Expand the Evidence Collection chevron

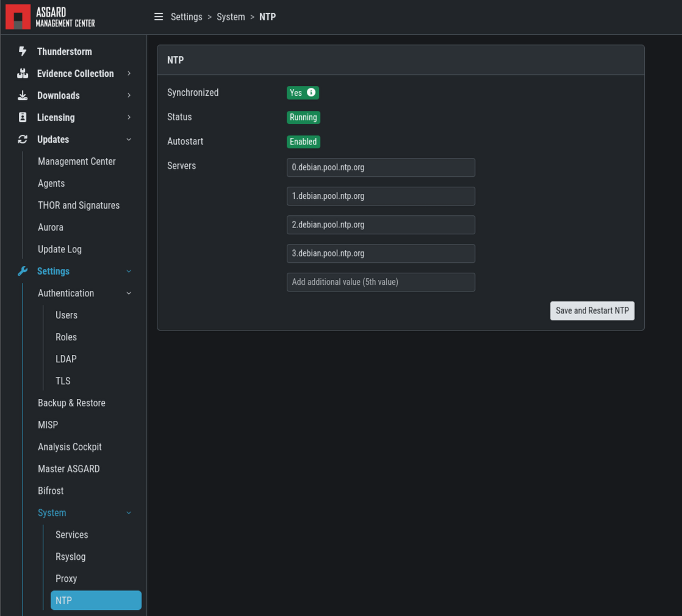pyautogui.click(x=129, y=74)
